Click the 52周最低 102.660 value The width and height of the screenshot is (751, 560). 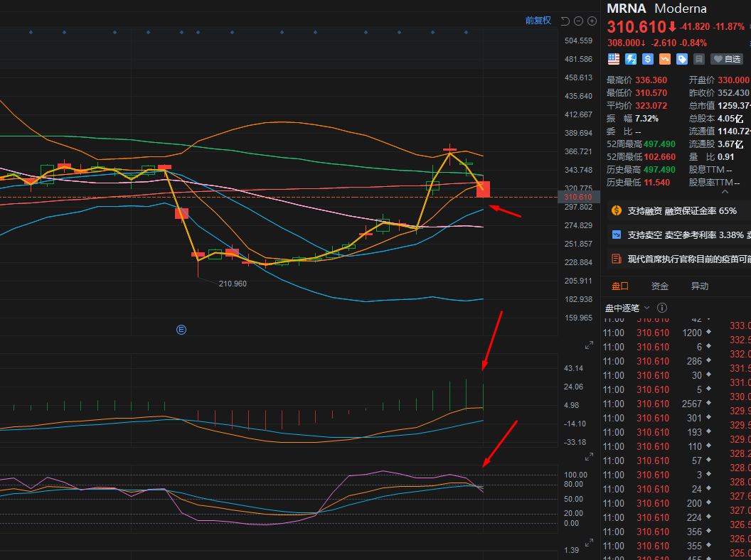coord(659,157)
